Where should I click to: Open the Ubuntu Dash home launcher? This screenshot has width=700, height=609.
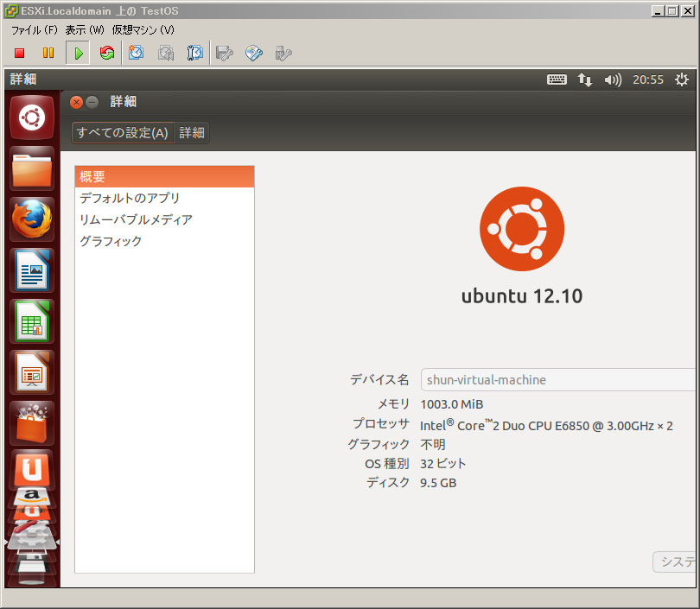click(32, 117)
